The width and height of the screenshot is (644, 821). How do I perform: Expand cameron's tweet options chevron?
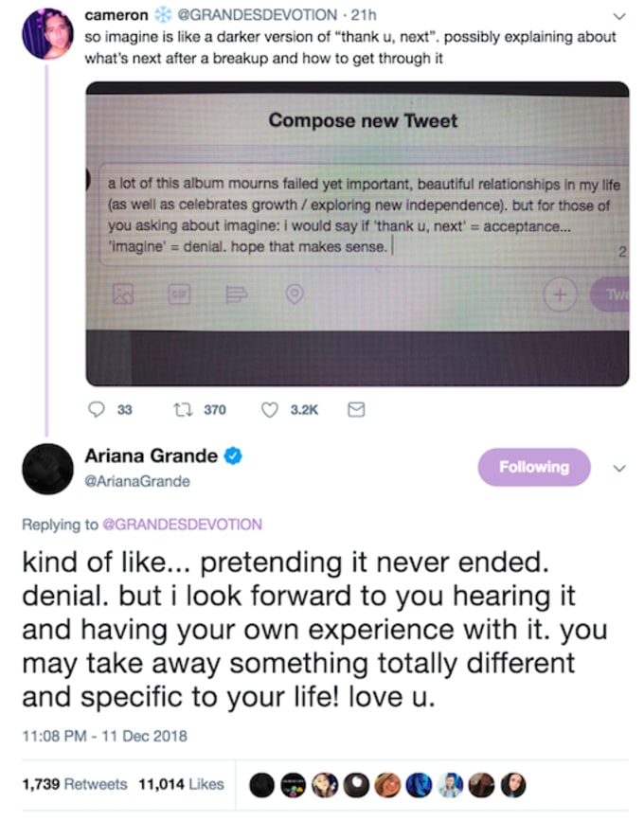[x=620, y=15]
